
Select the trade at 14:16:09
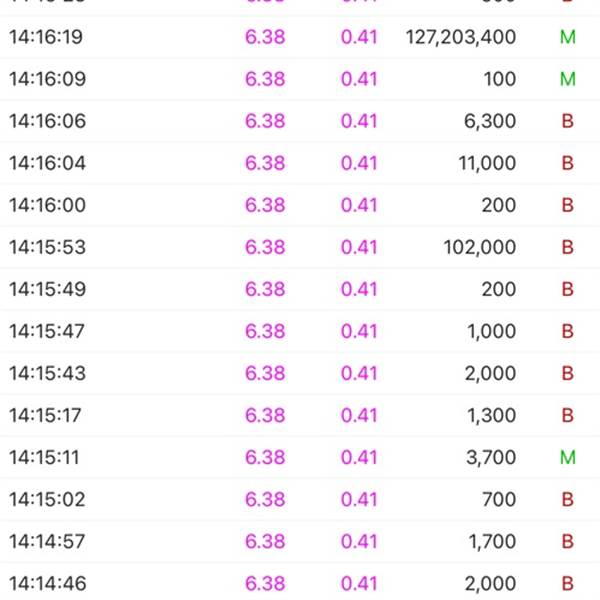pos(46,79)
